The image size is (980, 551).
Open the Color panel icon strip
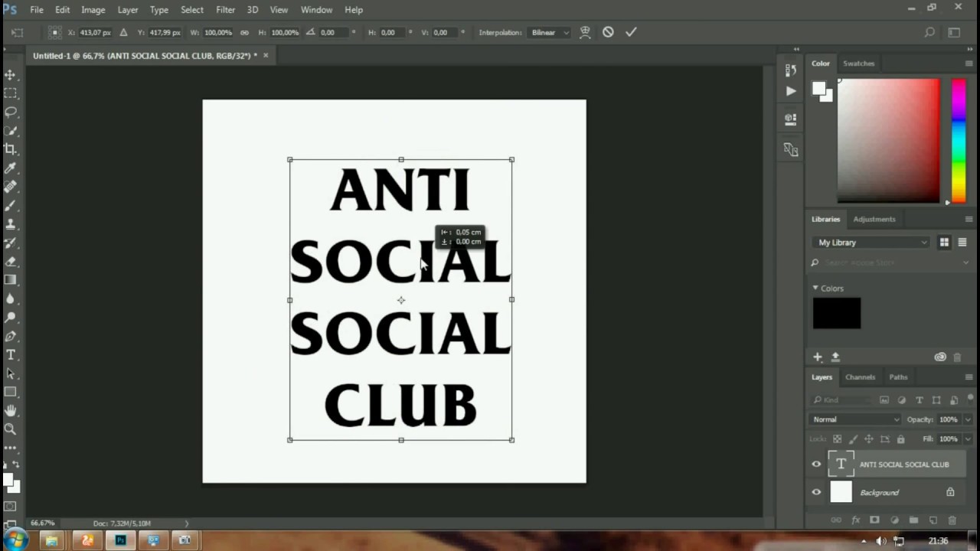(x=820, y=64)
